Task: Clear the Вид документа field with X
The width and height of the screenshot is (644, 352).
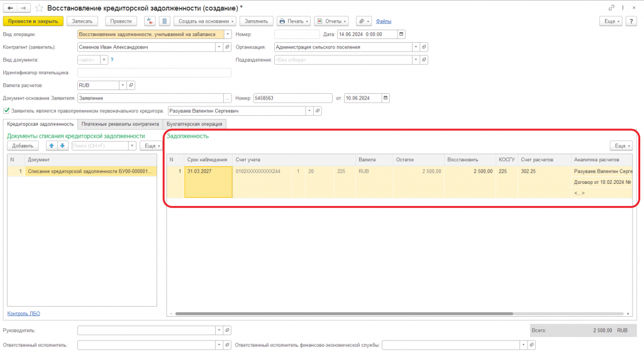Action: (104, 60)
